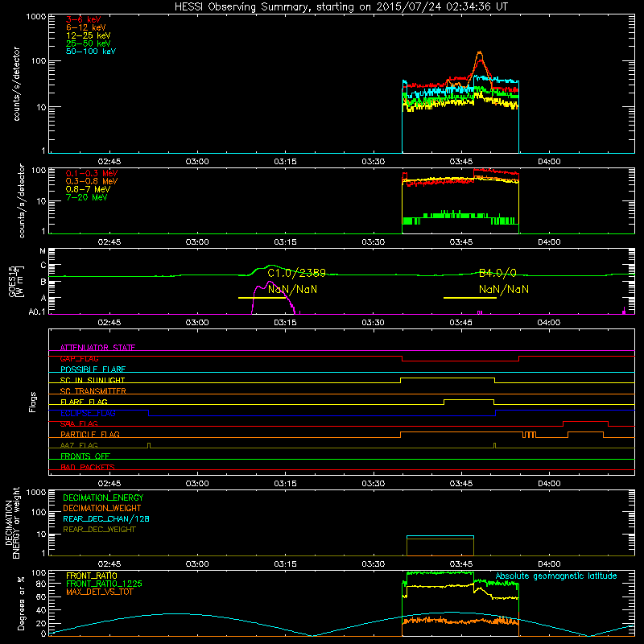
Task: Pick the SAA_FLAG label
Action: [x=79, y=423]
